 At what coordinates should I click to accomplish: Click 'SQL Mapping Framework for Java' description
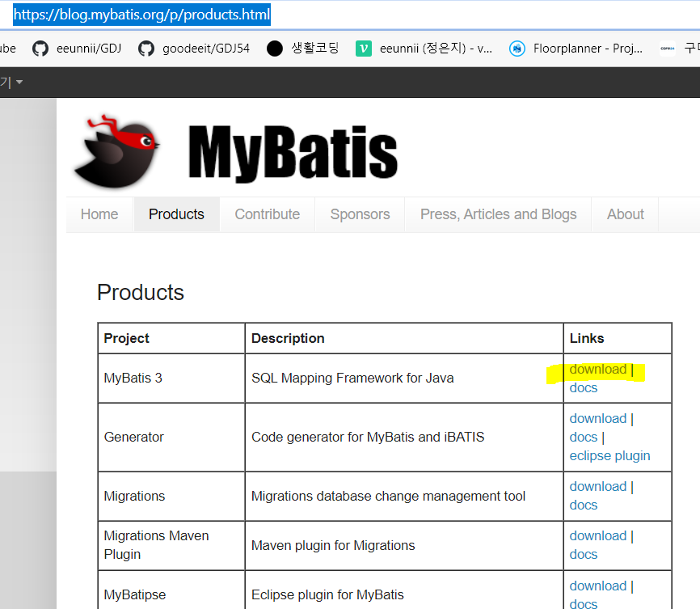(352, 378)
